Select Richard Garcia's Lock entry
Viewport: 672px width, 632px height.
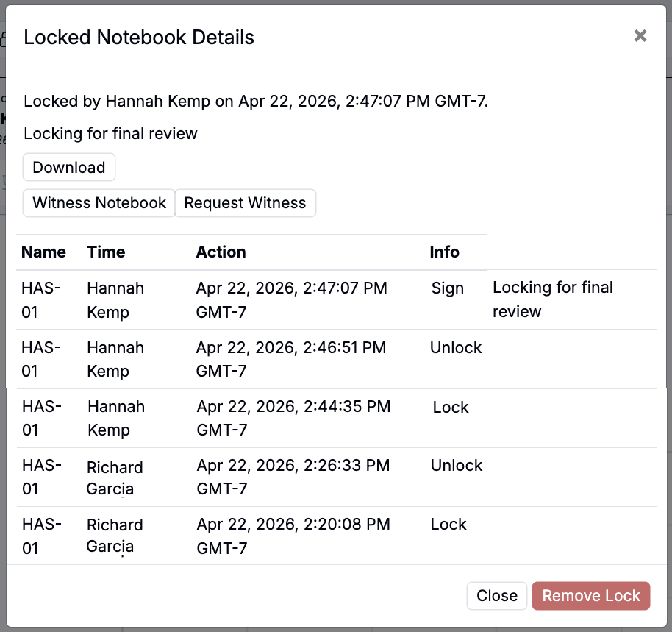[448, 525]
